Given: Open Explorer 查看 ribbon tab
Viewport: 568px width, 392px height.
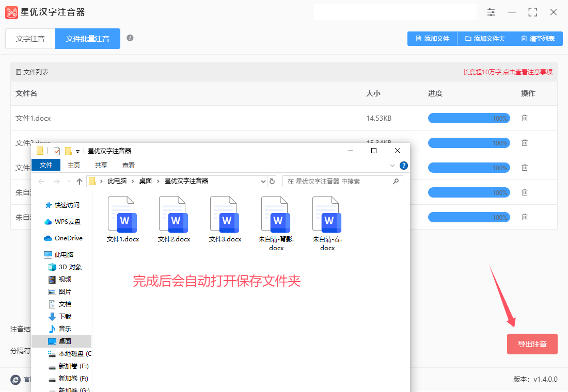Looking at the screenshot, I should (129, 166).
